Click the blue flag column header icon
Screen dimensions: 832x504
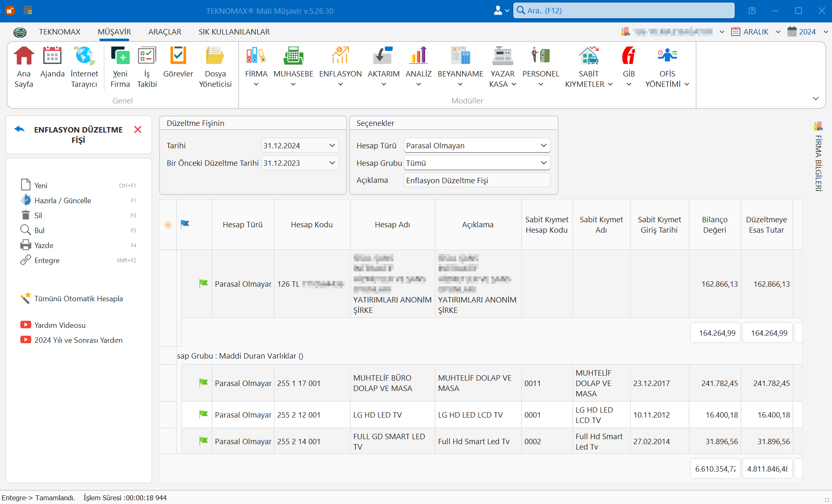(x=185, y=224)
